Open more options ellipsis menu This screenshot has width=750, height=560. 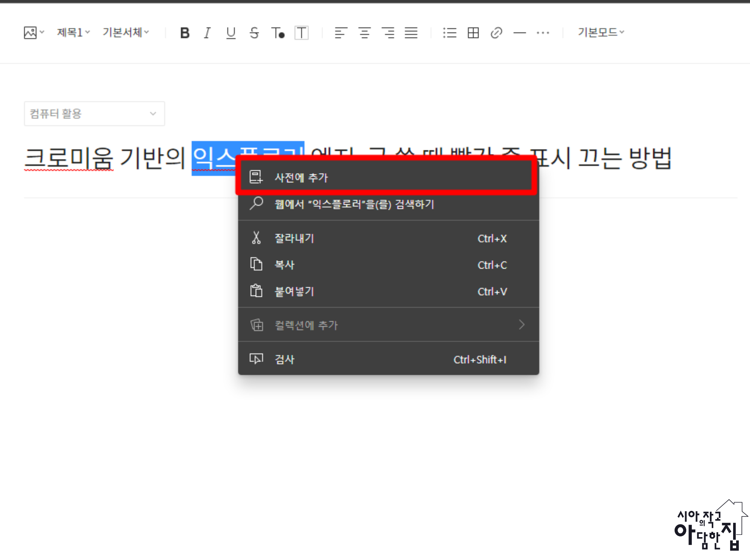coord(543,33)
